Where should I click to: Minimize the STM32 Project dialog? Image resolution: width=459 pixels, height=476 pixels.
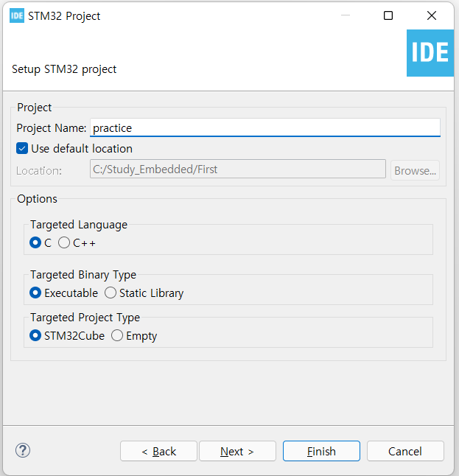[x=346, y=15]
